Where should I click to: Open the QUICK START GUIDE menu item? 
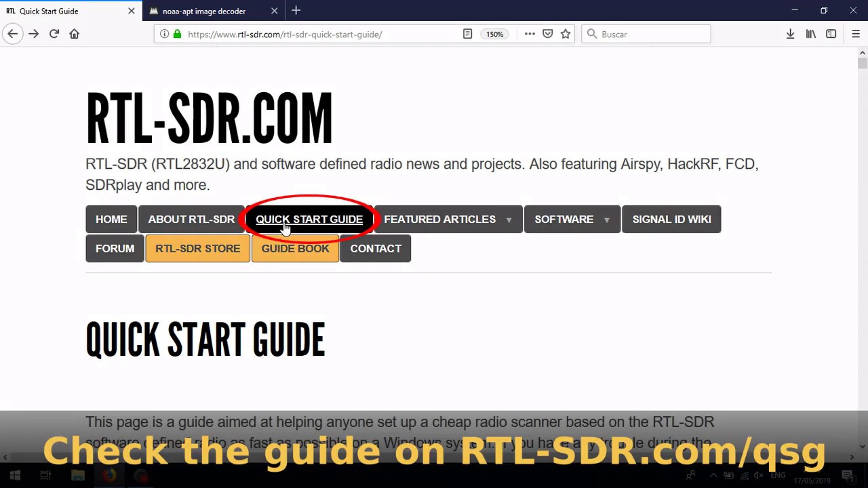click(x=309, y=220)
